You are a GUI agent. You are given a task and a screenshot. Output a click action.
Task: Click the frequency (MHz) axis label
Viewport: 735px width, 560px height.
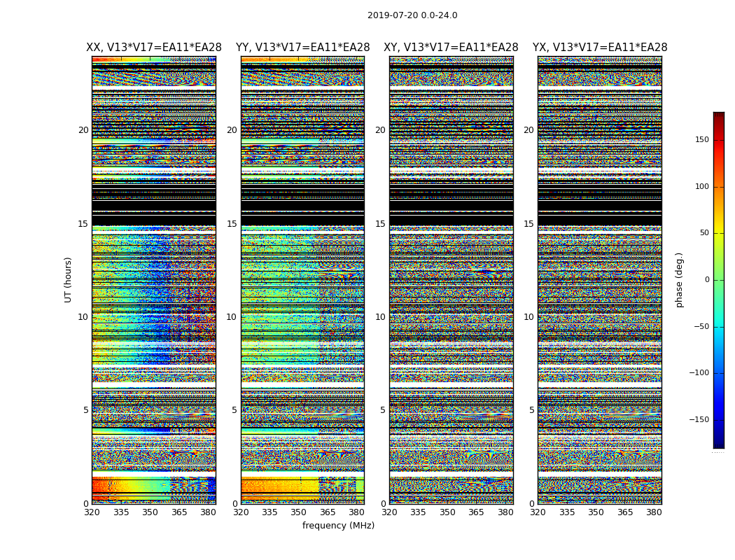(338, 525)
